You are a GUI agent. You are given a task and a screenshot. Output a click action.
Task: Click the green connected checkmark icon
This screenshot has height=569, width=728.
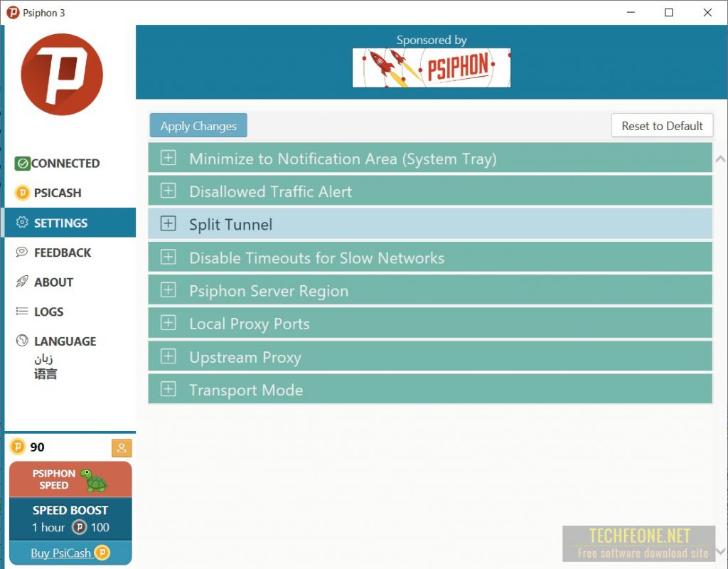(22, 164)
